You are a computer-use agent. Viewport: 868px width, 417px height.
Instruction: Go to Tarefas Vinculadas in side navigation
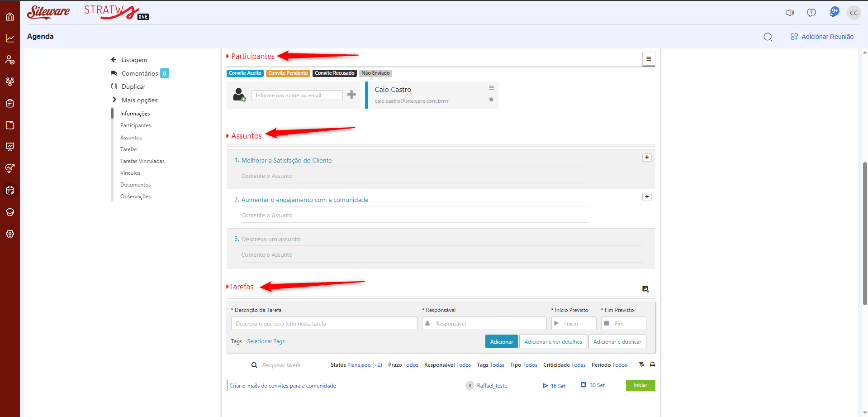(142, 161)
